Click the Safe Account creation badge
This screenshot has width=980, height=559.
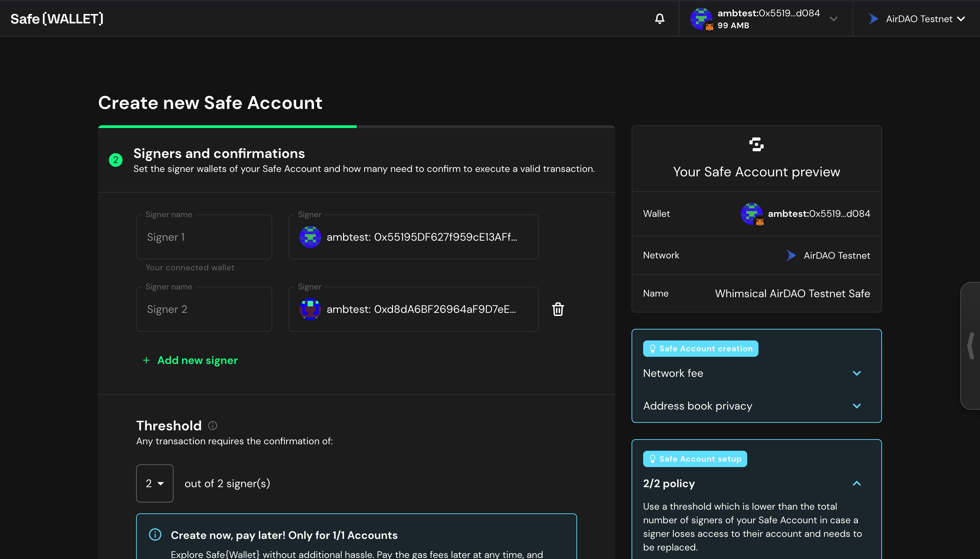tap(701, 349)
